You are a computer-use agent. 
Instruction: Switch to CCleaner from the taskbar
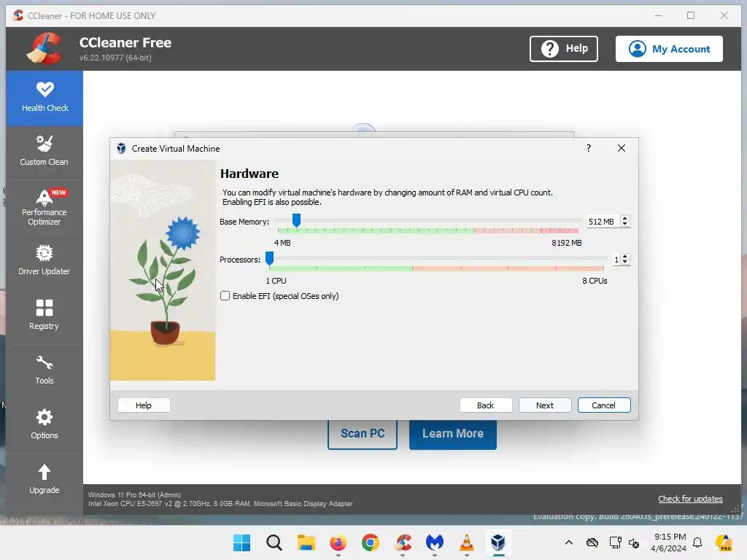pos(403,542)
